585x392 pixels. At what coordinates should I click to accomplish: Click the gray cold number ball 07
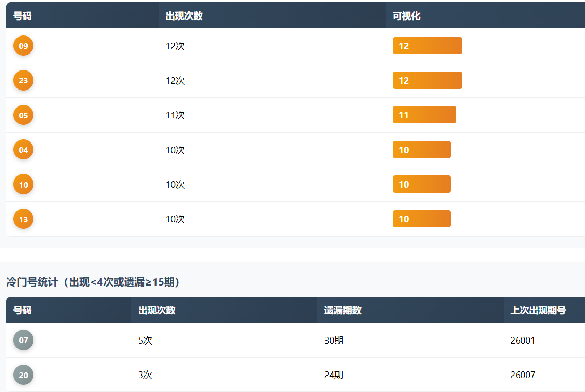pyautogui.click(x=23, y=340)
